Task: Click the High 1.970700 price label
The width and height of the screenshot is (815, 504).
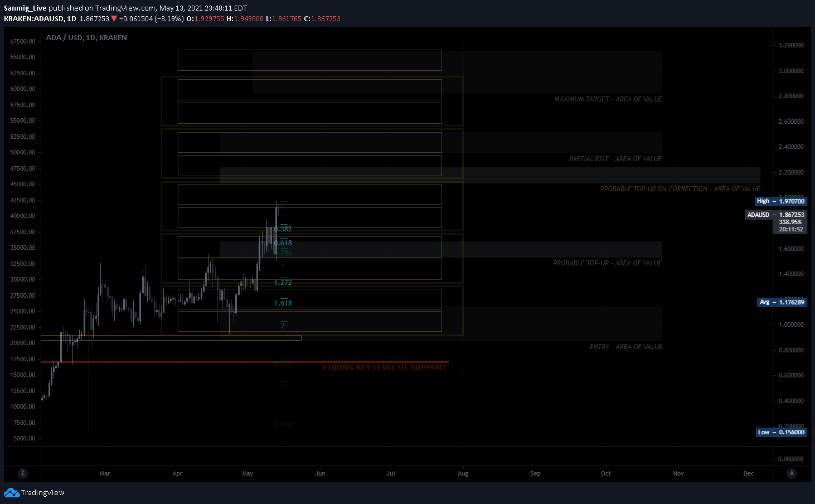Action: coord(780,201)
